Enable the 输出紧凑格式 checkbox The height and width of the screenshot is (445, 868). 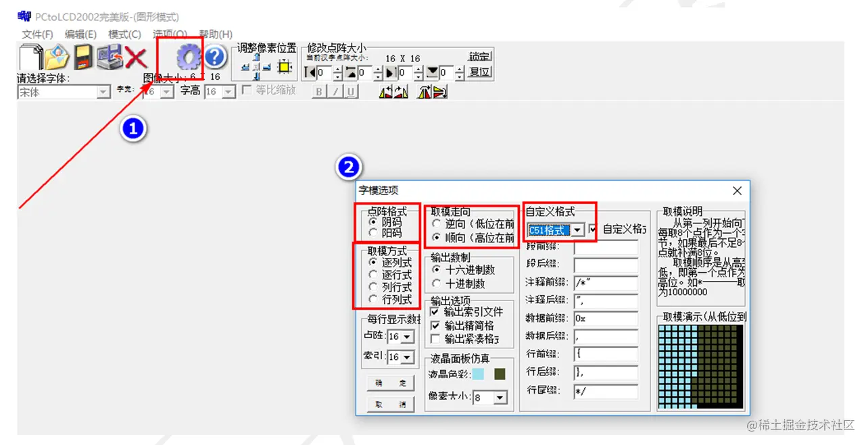pos(436,338)
